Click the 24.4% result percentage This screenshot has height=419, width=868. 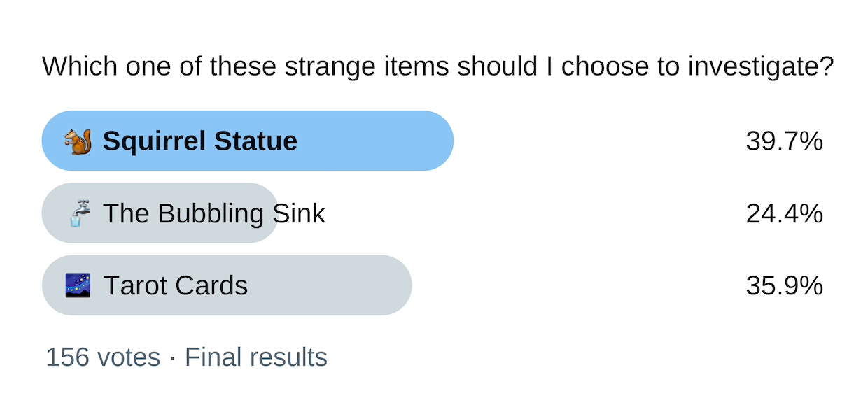(784, 213)
